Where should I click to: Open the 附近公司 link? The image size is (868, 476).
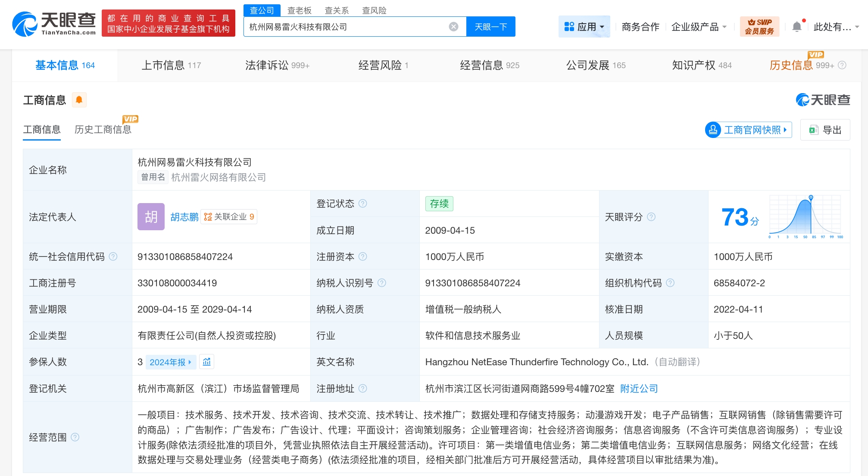pos(638,388)
